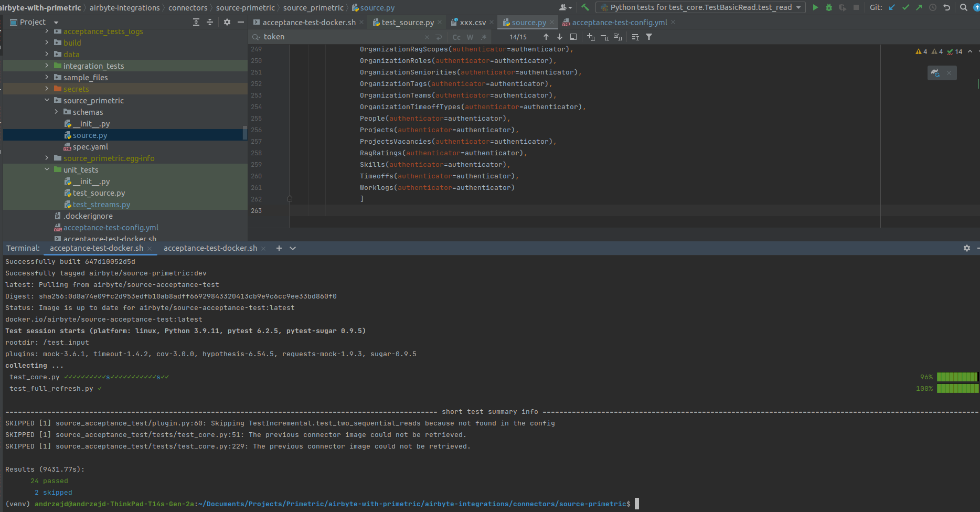Image resolution: width=980 pixels, height=512 pixels.
Task: Click the token search input field
Action: coord(341,37)
